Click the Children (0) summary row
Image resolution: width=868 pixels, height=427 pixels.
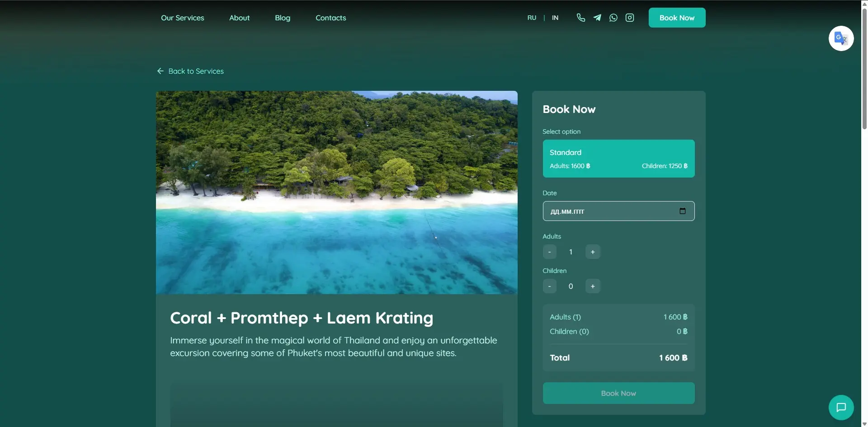[x=618, y=331]
